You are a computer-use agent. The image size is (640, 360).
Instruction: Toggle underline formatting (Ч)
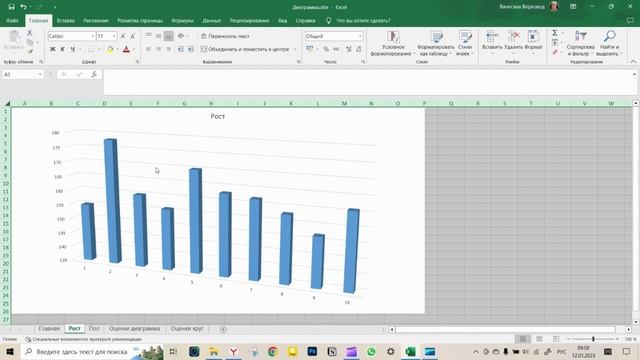click(x=73, y=49)
